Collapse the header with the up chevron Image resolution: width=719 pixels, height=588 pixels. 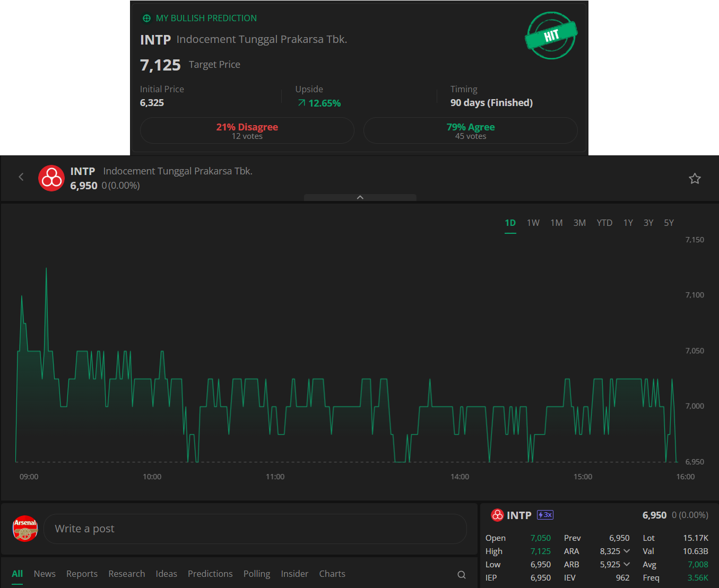360,197
